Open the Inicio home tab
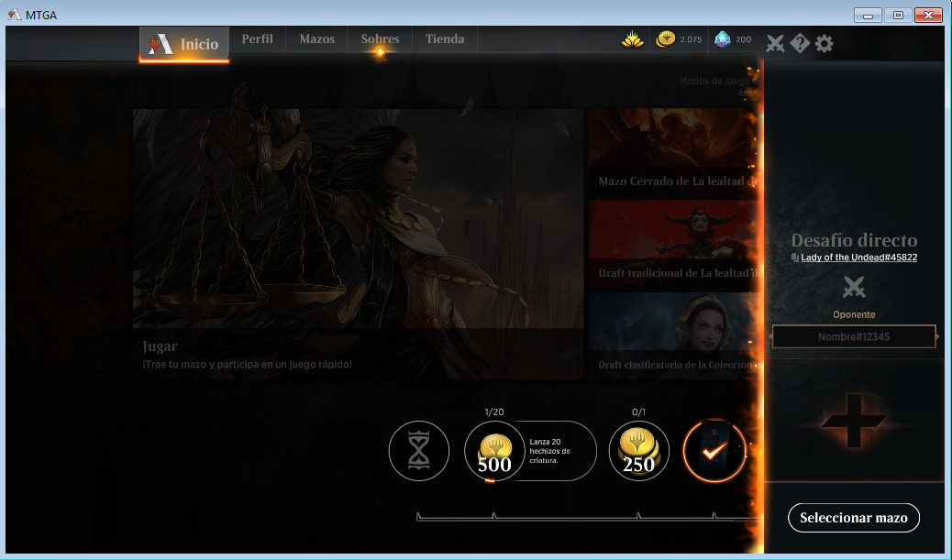952x560 pixels. tap(184, 44)
